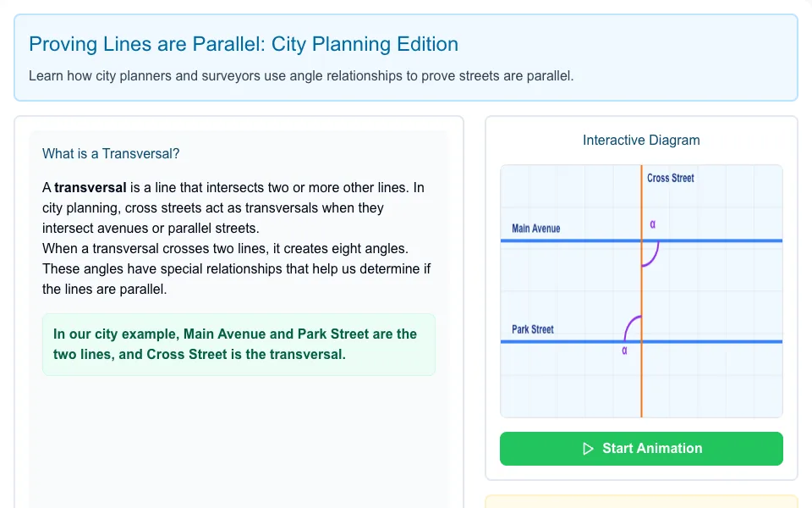Image resolution: width=812 pixels, height=508 pixels.
Task: Click the yellow panel edge below the diagram card
Action: click(641, 501)
